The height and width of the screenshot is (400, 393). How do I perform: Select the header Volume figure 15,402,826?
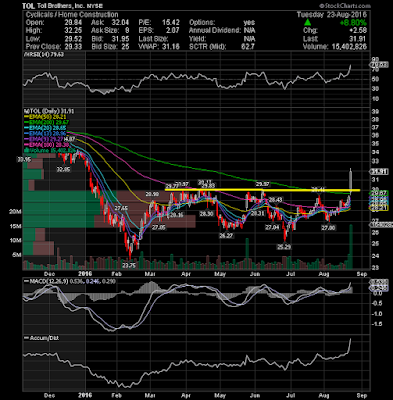coord(349,46)
